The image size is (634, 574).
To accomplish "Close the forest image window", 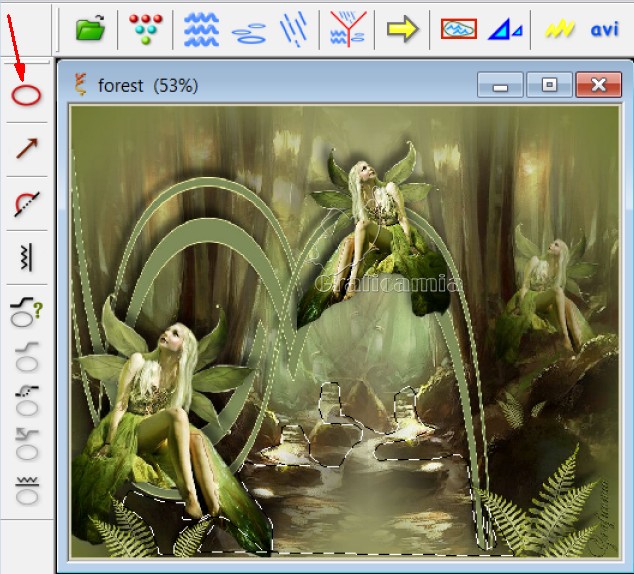I will click(x=598, y=85).
